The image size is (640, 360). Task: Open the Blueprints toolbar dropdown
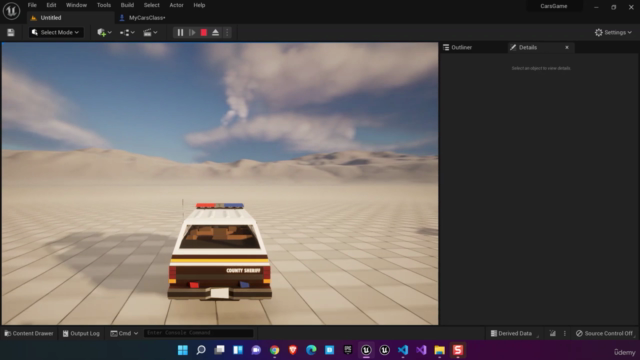point(127,33)
